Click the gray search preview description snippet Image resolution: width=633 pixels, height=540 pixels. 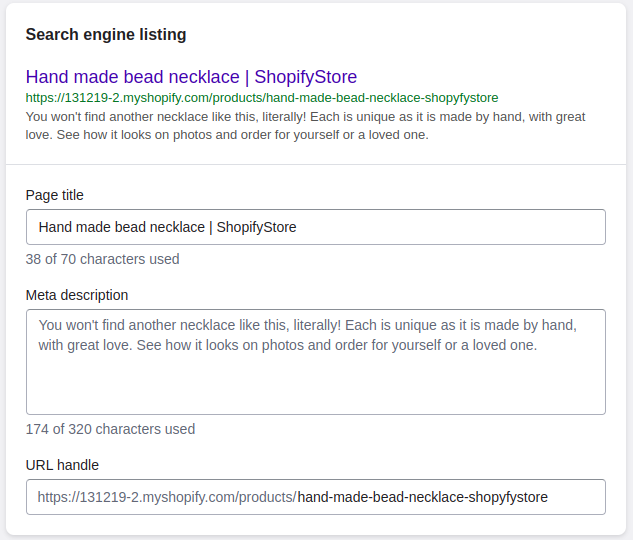[x=305, y=126]
